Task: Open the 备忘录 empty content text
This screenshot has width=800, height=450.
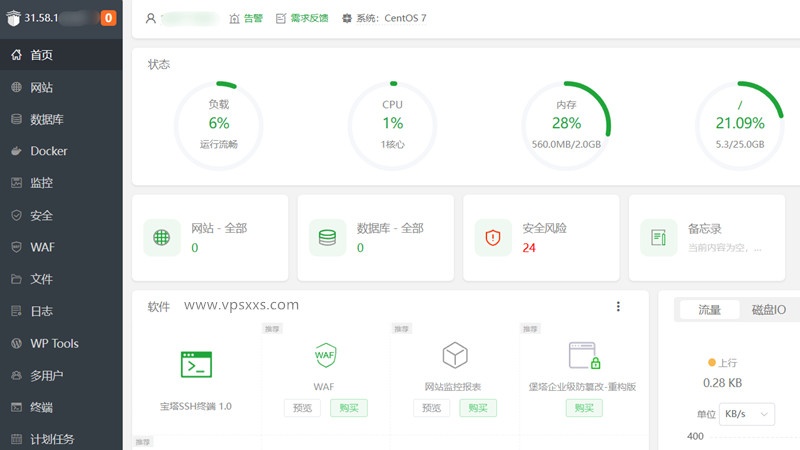Action: (x=724, y=248)
